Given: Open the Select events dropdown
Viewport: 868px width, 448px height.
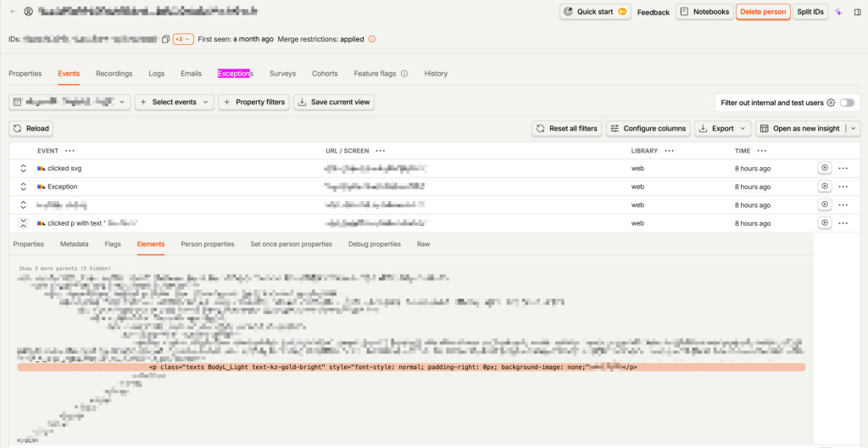Looking at the screenshot, I should click(x=175, y=102).
